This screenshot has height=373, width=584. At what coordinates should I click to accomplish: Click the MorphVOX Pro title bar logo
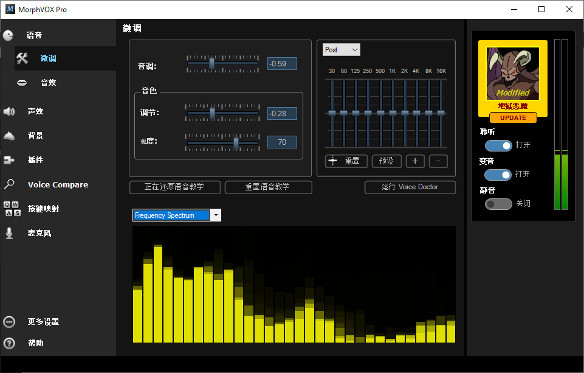click(10, 9)
